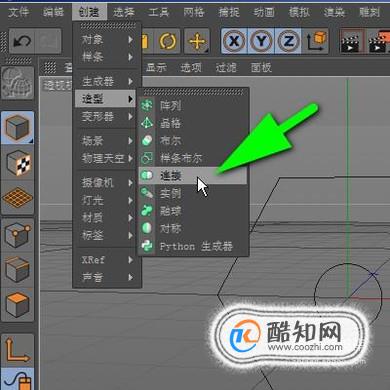The image size is (390, 390).
Task: Click the coordinate system cube icon
Action: [316, 41]
